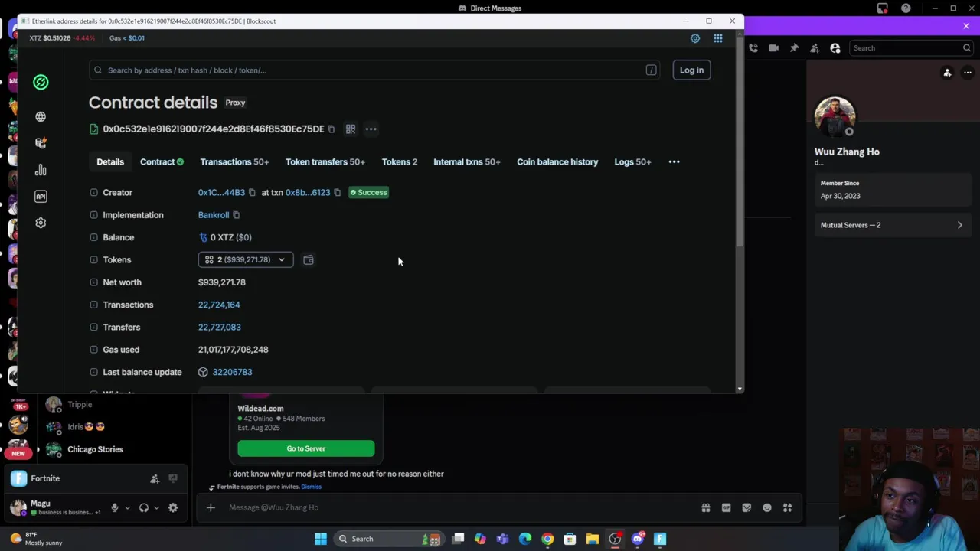Screen dimensions: 980x551
Task: Open the Logs 50+ tab
Action: point(632,162)
